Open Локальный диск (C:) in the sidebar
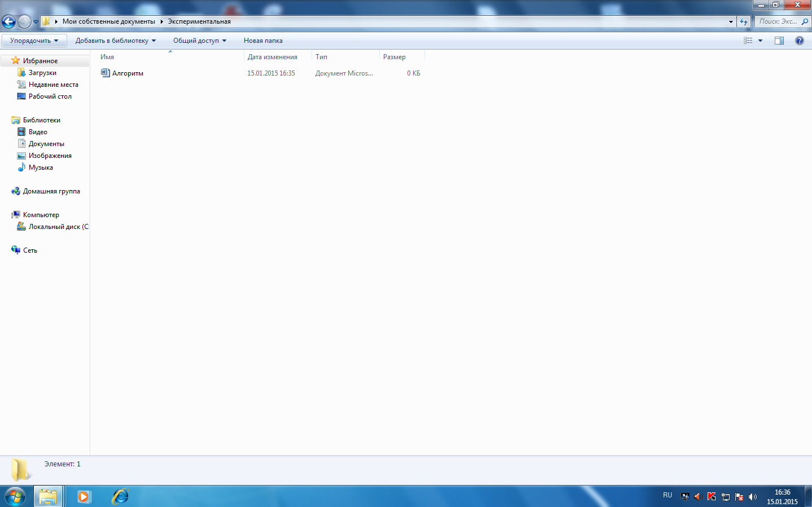Image resolution: width=812 pixels, height=507 pixels. (58, 227)
